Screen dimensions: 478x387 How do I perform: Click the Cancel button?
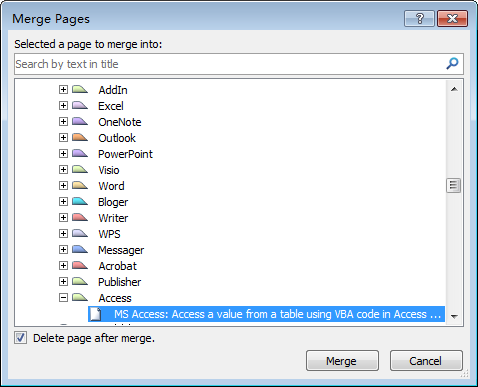coord(426,361)
